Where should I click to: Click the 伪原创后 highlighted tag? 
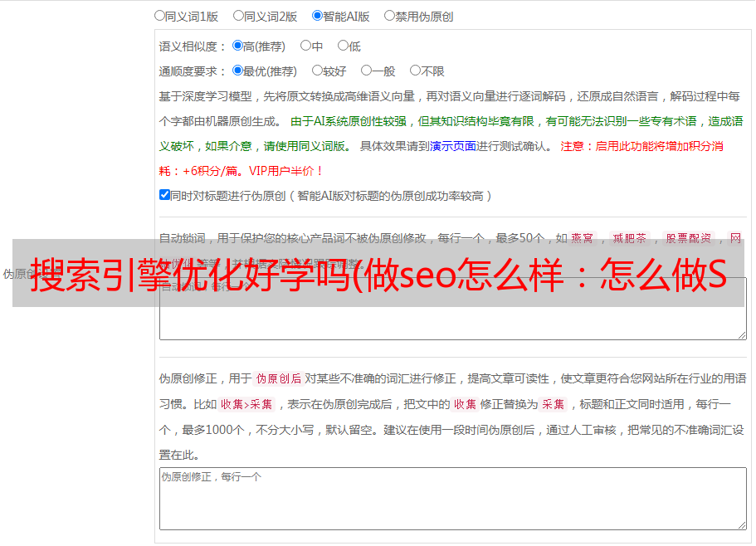click(279, 378)
